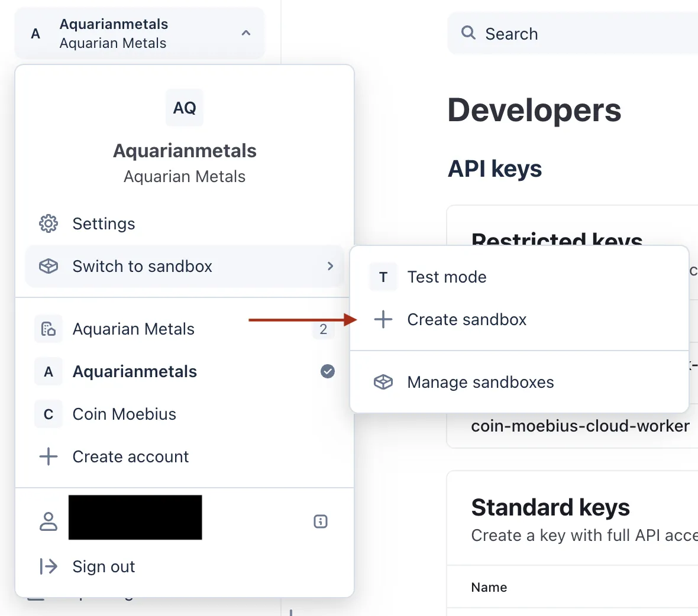Select Create sandbox option
The width and height of the screenshot is (698, 616).
(519, 320)
